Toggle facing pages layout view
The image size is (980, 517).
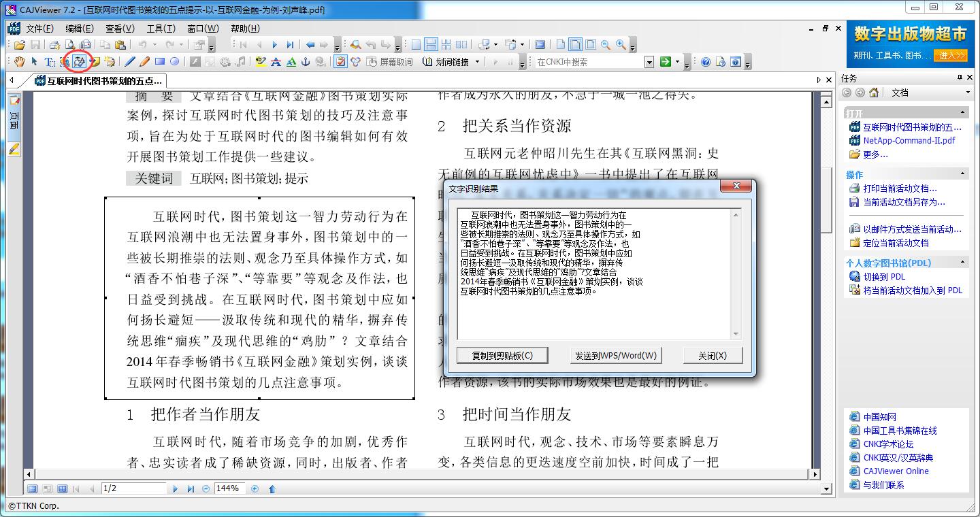pyautogui.click(x=461, y=45)
